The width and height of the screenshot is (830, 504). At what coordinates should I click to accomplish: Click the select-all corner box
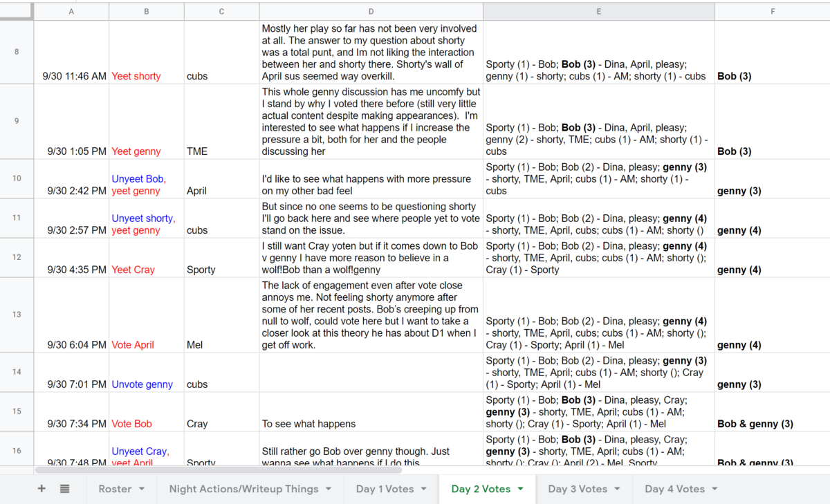(17, 12)
